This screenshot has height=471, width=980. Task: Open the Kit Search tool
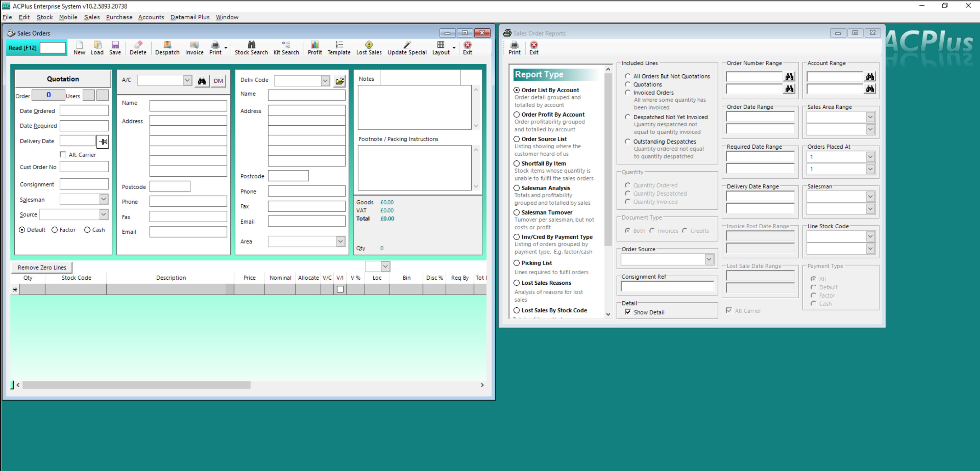pos(286,48)
